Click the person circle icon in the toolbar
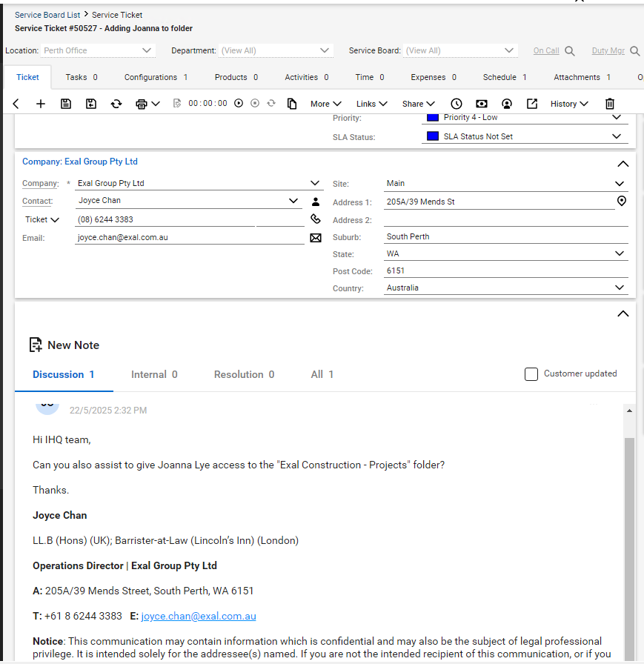The height and width of the screenshot is (664, 644). (x=507, y=104)
